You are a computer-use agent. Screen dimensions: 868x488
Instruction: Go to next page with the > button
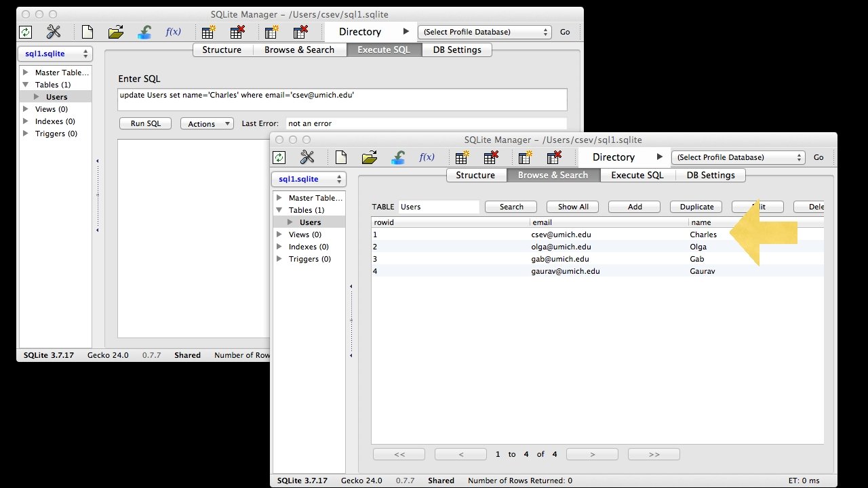point(592,454)
